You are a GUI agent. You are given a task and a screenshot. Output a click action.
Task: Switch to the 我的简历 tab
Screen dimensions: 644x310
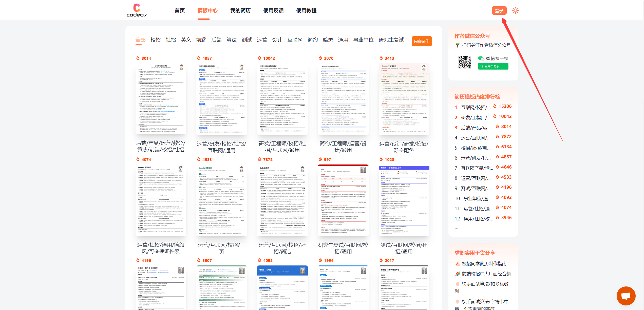pyautogui.click(x=240, y=10)
